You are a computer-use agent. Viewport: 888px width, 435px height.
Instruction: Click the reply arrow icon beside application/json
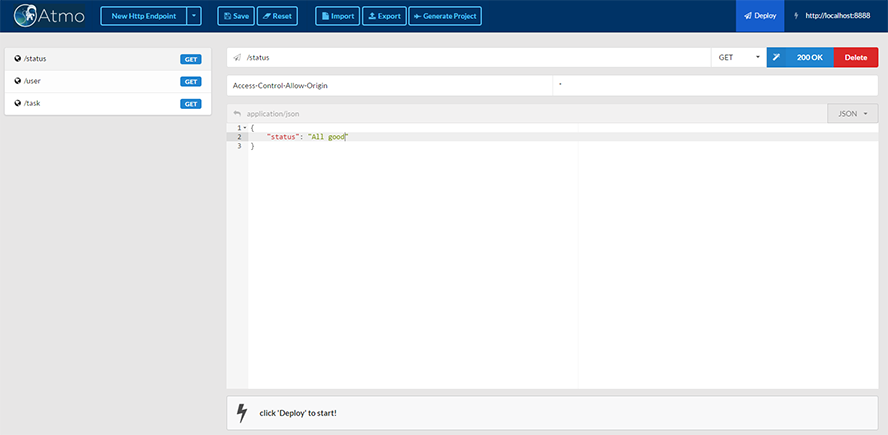pyautogui.click(x=237, y=113)
